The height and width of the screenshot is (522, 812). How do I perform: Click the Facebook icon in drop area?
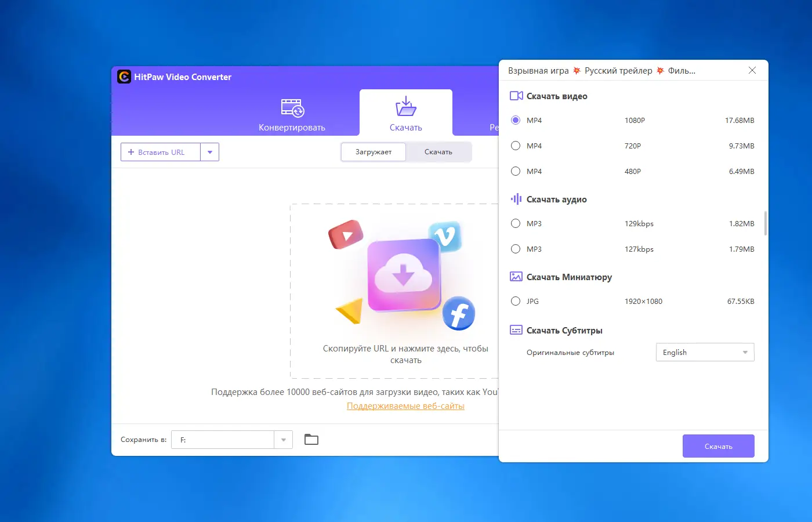coord(459,314)
